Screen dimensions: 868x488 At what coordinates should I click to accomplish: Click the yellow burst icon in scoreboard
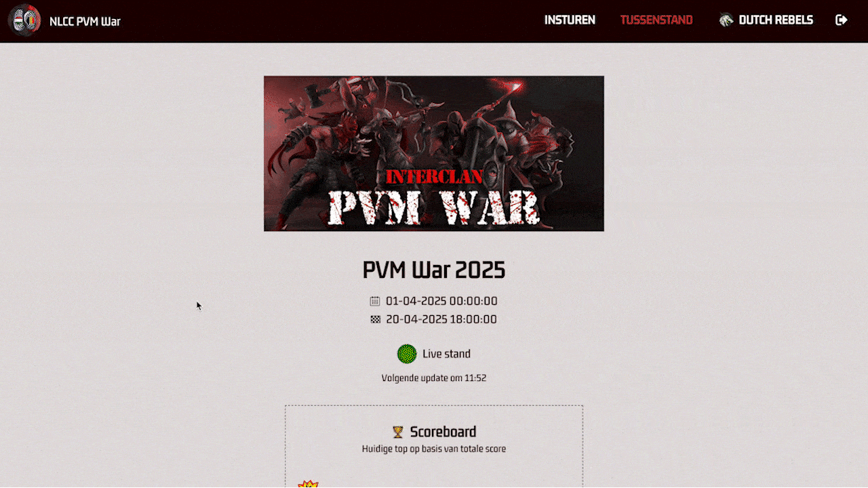(309, 484)
